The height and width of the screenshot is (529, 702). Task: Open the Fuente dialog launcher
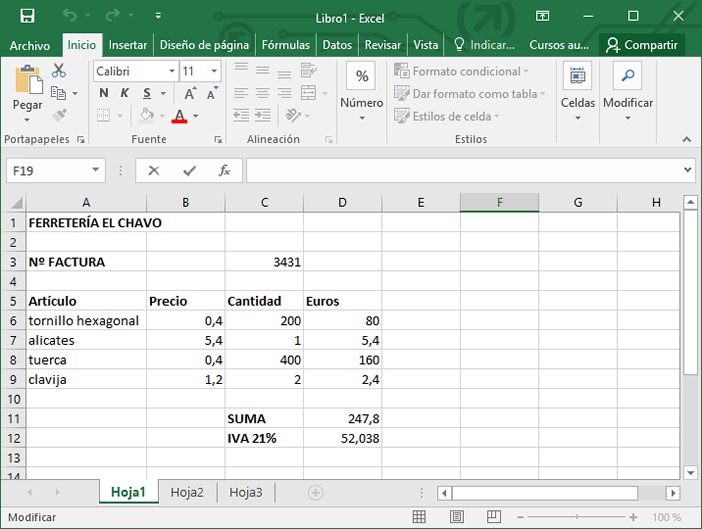coord(218,140)
